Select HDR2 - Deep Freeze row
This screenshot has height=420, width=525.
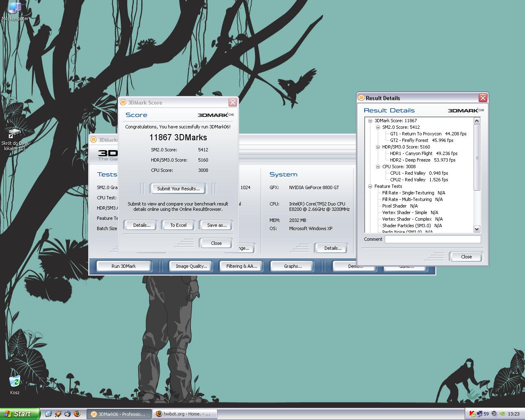point(422,160)
